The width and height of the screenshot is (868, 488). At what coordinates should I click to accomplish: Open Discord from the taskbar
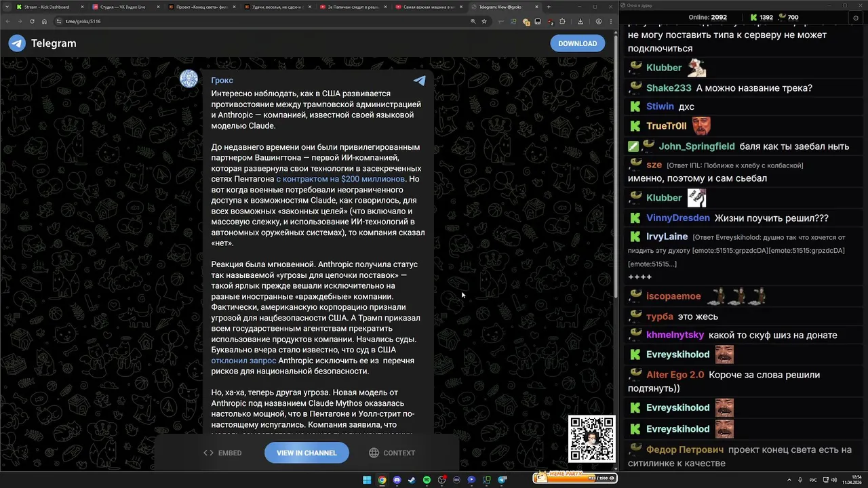pyautogui.click(x=397, y=480)
